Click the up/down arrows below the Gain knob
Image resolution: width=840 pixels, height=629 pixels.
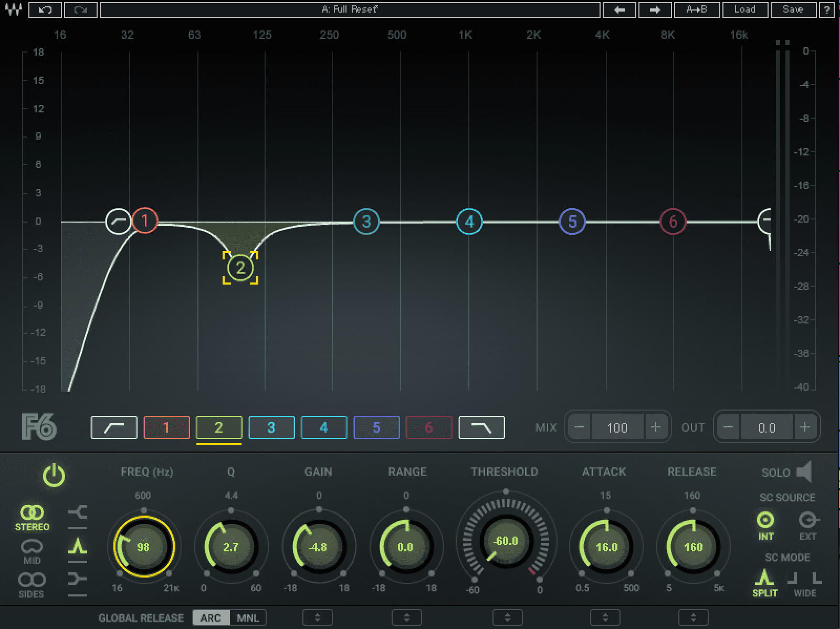318,617
